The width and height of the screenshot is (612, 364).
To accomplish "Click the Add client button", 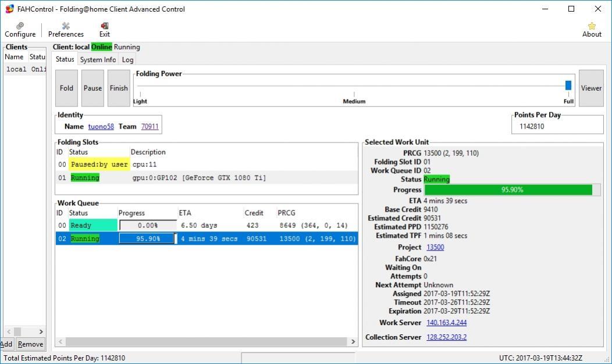I will click(6, 344).
